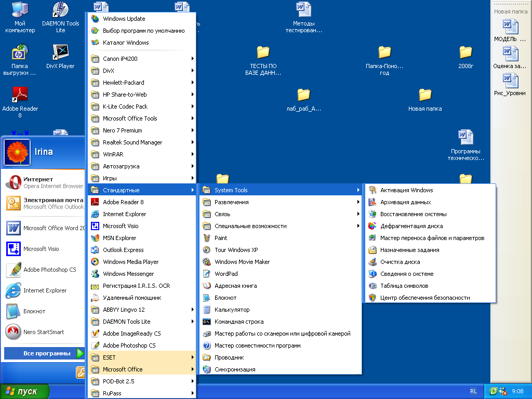Click the Outlook Express icon
The image size is (532, 399).
point(95,250)
